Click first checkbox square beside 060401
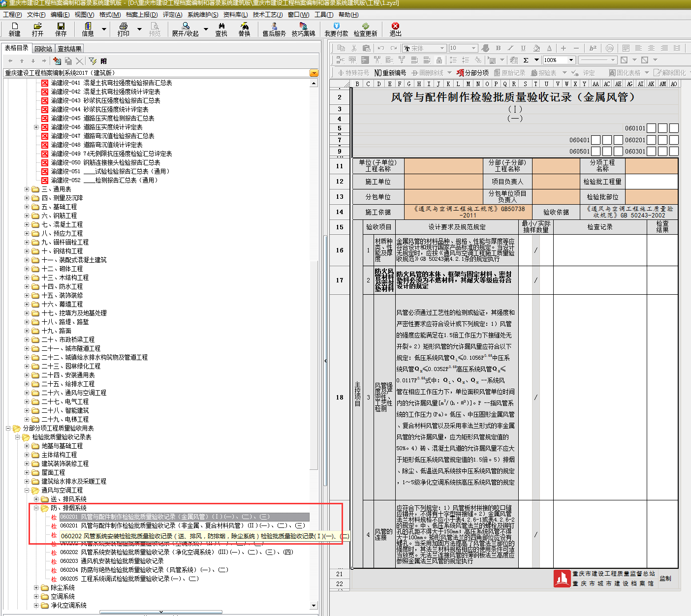This screenshot has width=691, height=616. pos(596,140)
